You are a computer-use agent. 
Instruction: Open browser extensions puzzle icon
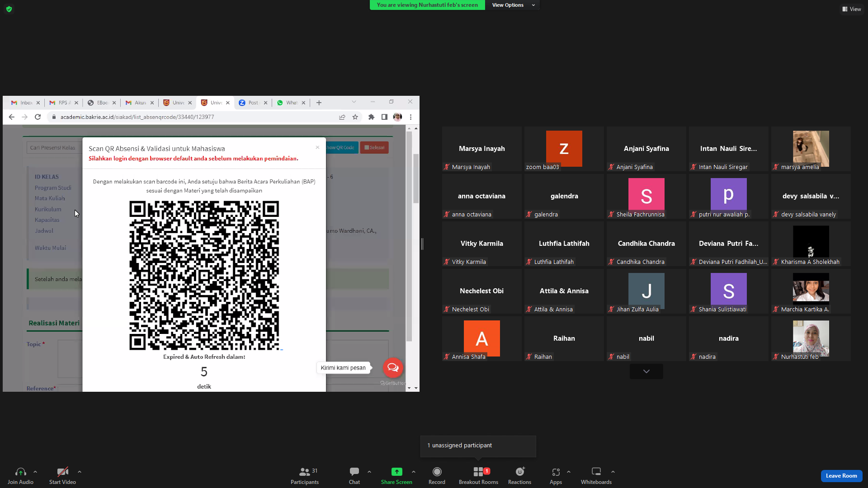pyautogui.click(x=372, y=117)
